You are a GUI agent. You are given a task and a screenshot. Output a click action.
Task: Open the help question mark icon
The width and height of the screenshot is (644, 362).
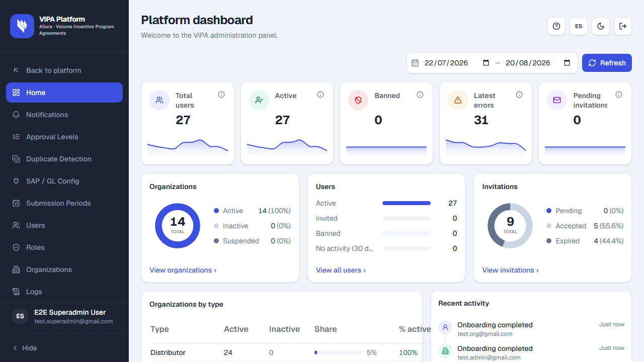tap(556, 26)
